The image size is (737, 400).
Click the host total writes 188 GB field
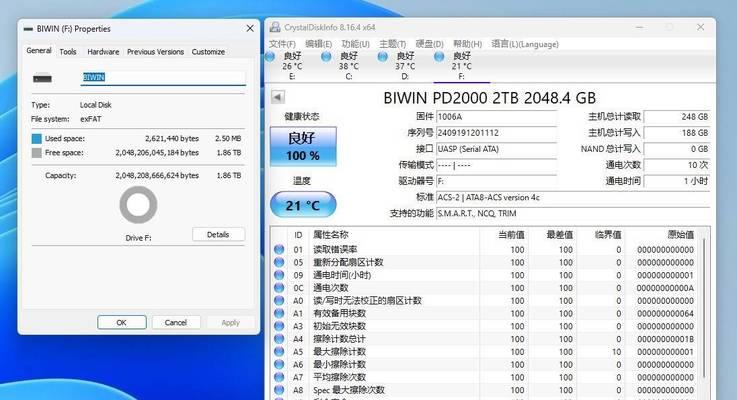677,133
